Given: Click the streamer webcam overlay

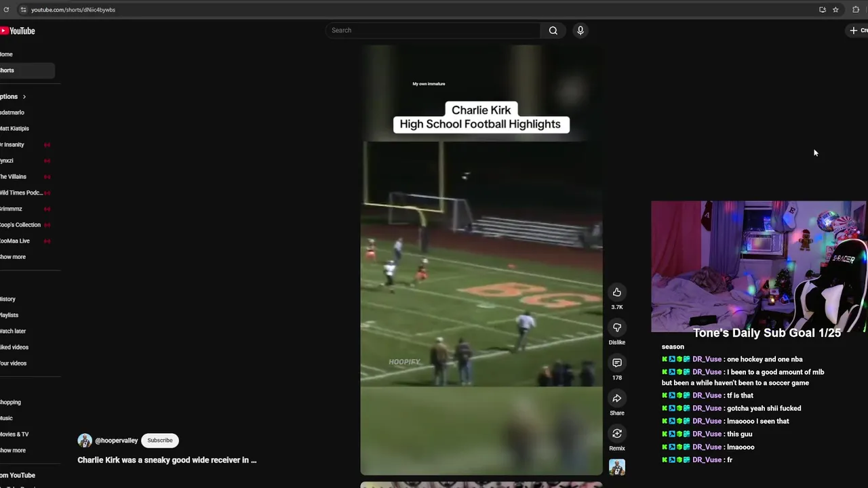Looking at the screenshot, I should coord(758,266).
